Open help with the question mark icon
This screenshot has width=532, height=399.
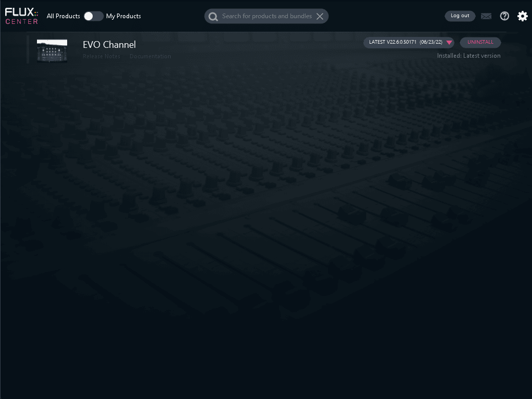[x=504, y=16]
